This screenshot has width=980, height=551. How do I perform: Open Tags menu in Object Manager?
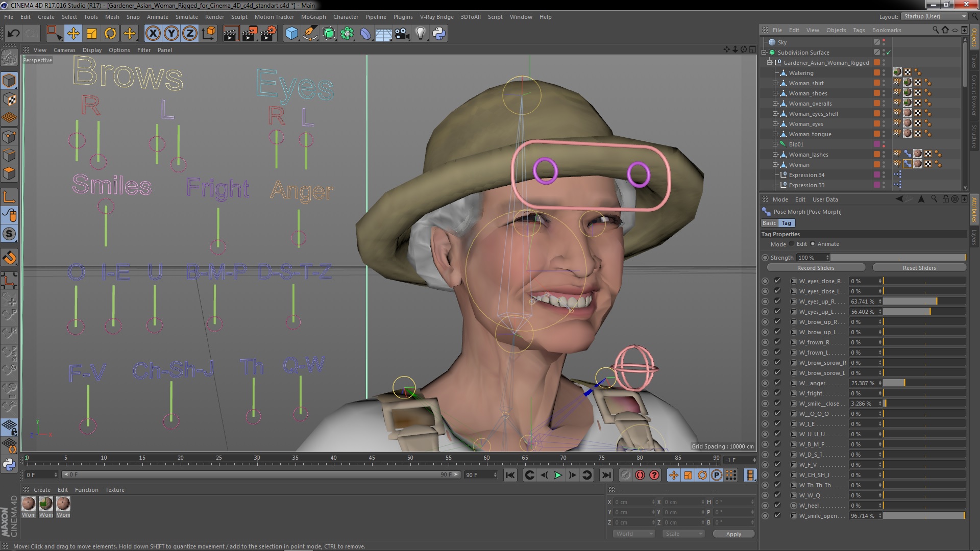coord(859,30)
